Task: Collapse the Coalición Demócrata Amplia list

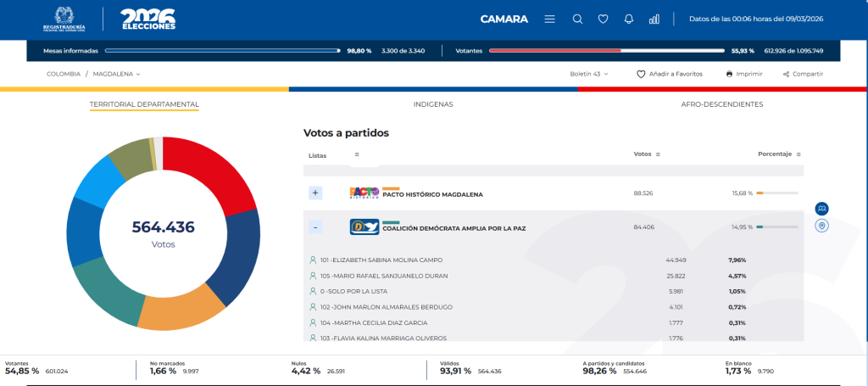Action: (x=315, y=227)
